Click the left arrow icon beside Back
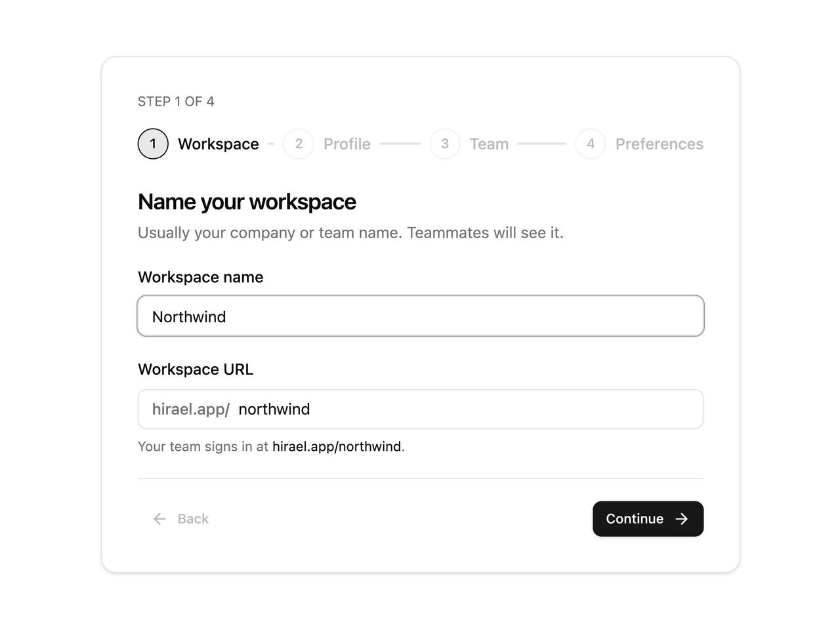Image resolution: width=840 pixels, height=630 pixels. click(x=159, y=519)
